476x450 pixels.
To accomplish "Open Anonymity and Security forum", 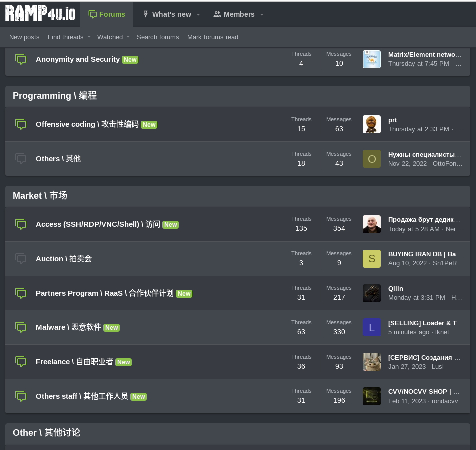I will point(78,59).
